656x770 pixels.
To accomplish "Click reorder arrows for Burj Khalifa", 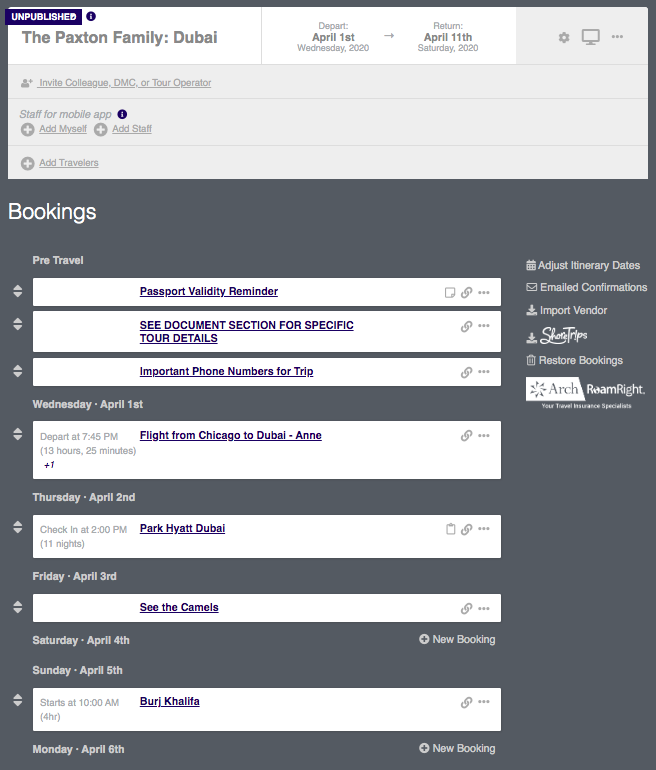I will [x=18, y=700].
